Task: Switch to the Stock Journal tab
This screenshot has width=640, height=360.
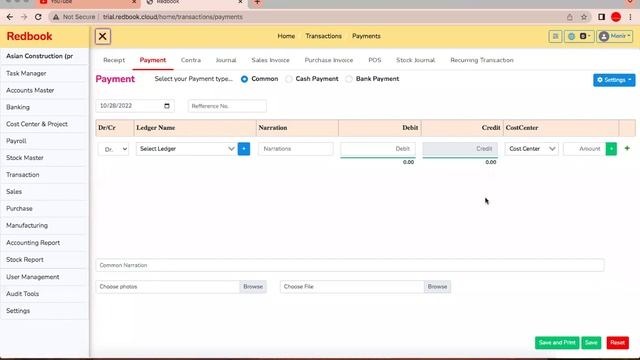Action: 415,60
